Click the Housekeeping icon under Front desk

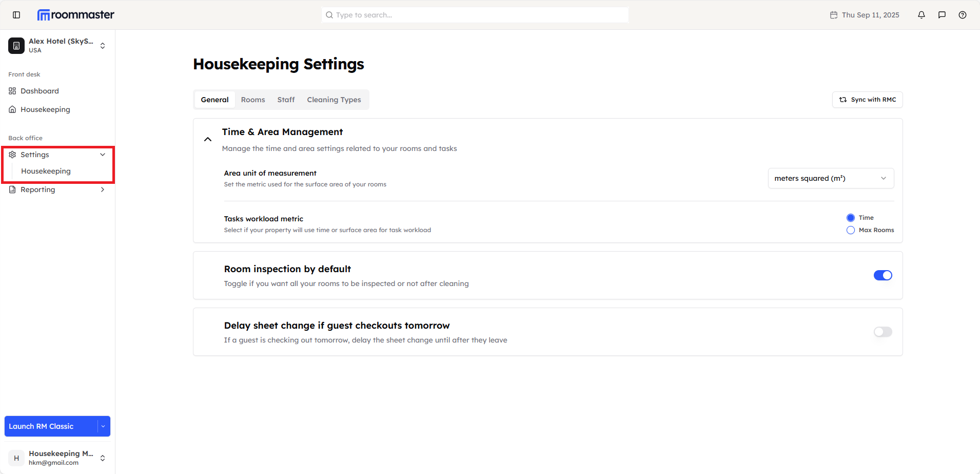tap(12, 109)
